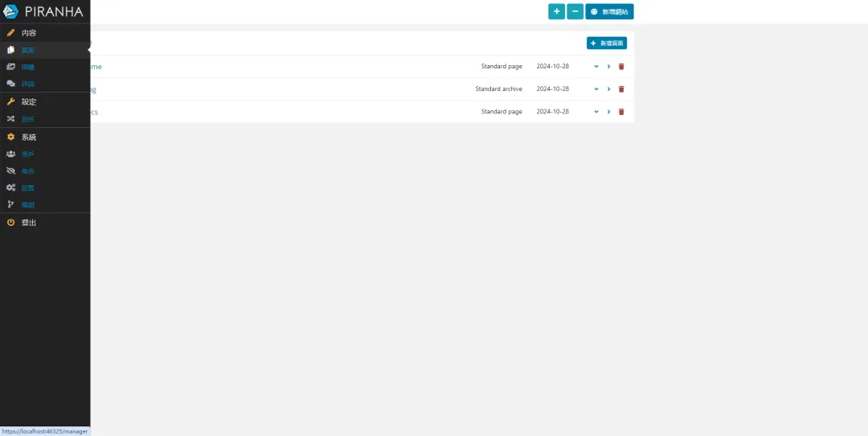The height and width of the screenshot is (436, 868).
Task: Click 2024-10-28 date in first row
Action: [x=552, y=67]
